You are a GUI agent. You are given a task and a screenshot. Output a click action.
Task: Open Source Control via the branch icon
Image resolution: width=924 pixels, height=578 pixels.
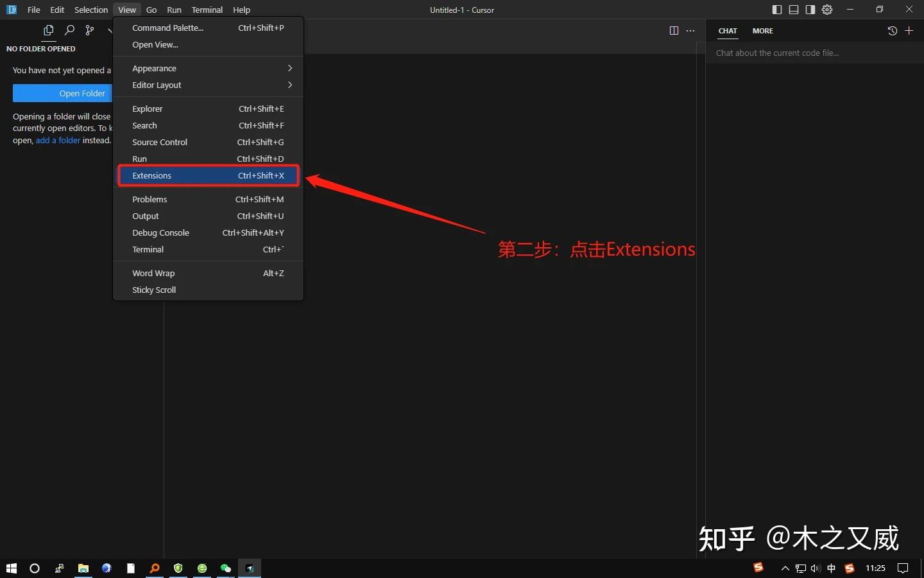coord(89,30)
